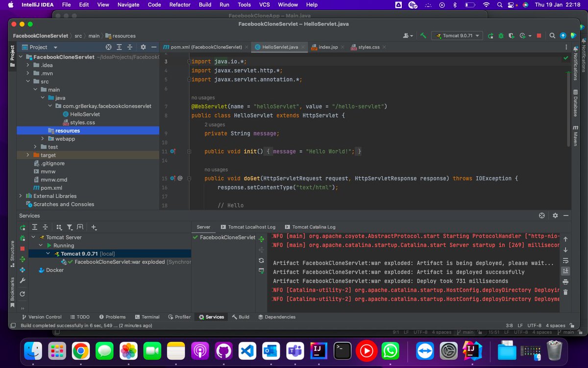The image size is (588, 368).
Task: Start debugging with the bug icon
Action: 500,36
